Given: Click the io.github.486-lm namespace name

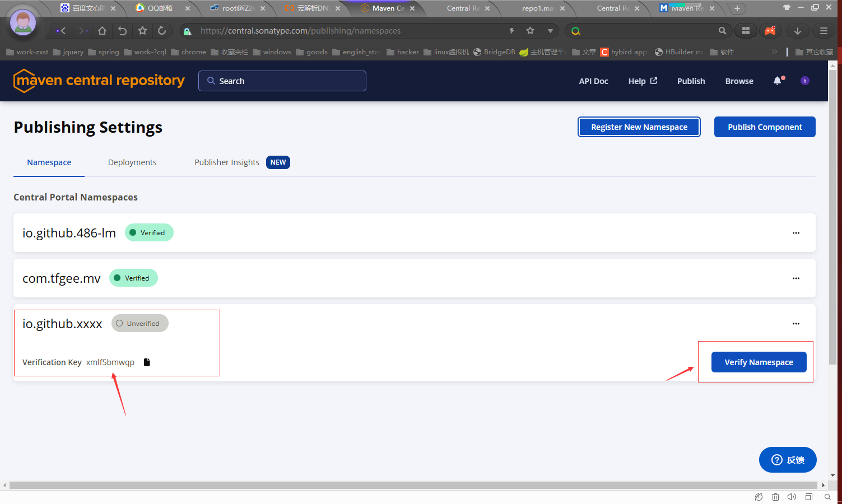Looking at the screenshot, I should pyautogui.click(x=69, y=233).
